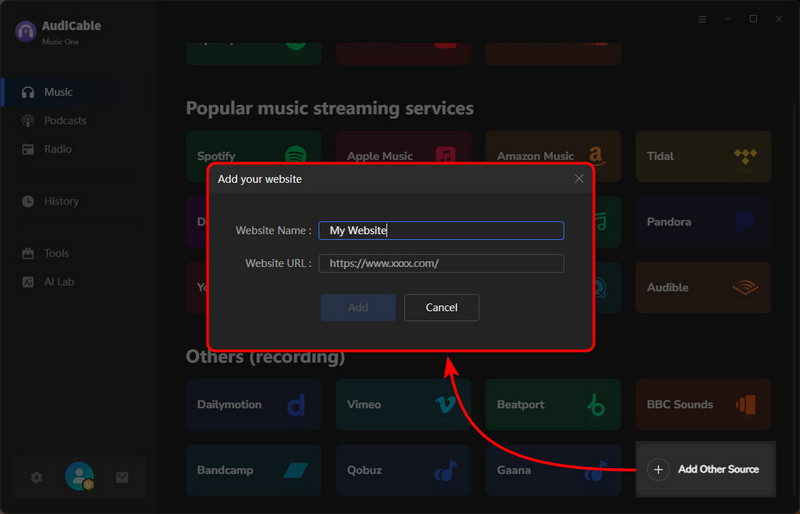Screen dimensions: 800x514
Task: Click the Others (recording) heading
Action: pyautogui.click(x=265, y=356)
